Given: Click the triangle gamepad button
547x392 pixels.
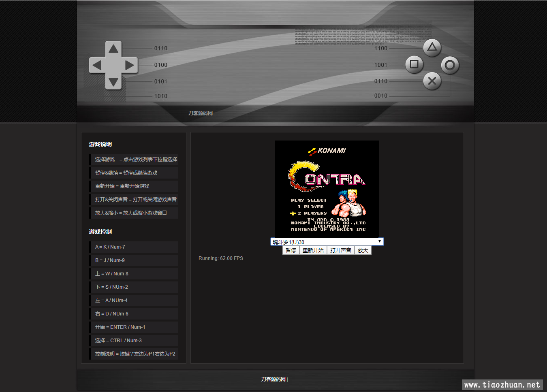Looking at the screenshot, I should (x=432, y=47).
